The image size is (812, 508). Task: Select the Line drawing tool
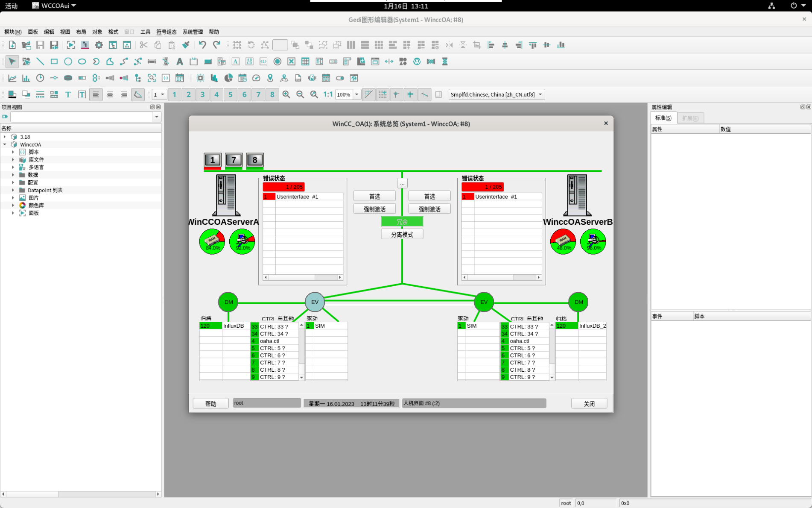[40, 62]
